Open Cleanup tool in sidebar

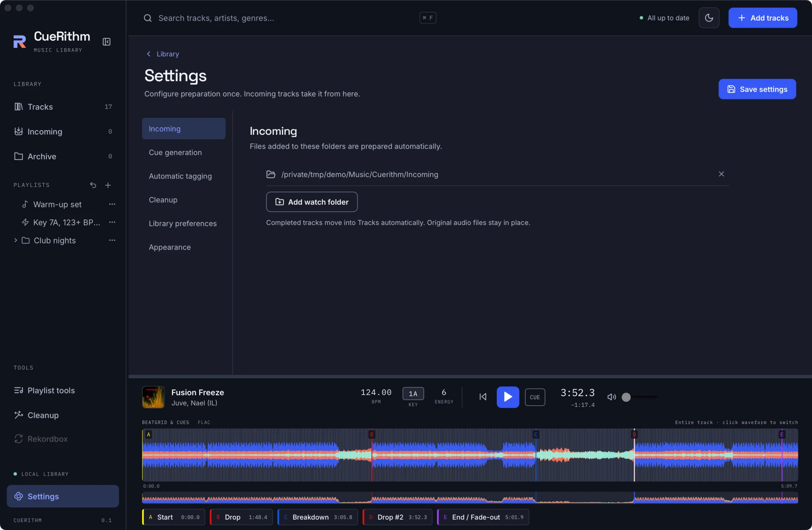63,415
